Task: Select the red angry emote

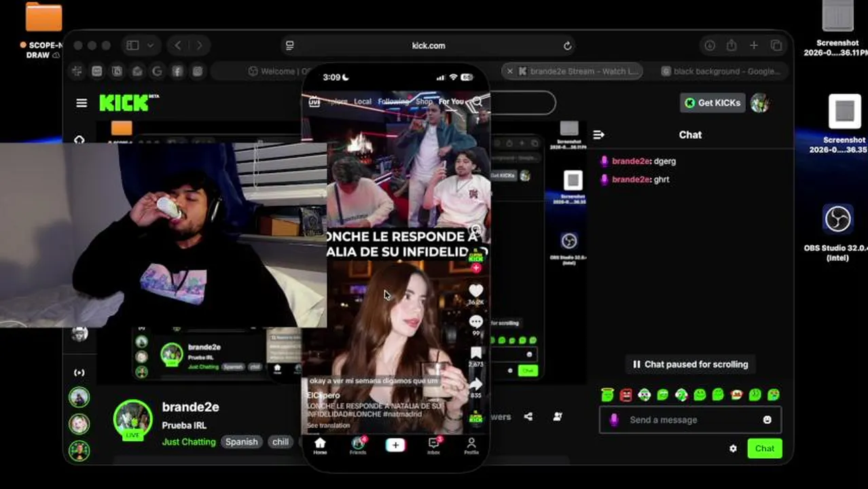Action: tap(626, 394)
